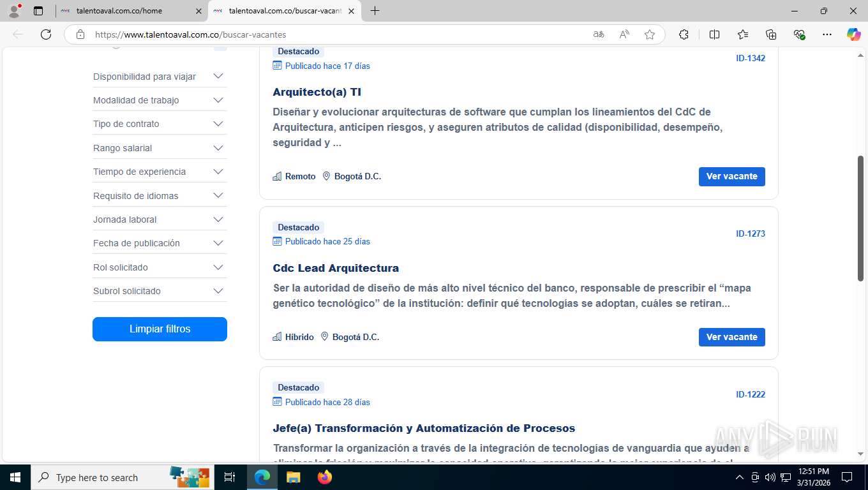The width and height of the screenshot is (868, 490).
Task: Open the Arquitecto(a) TI job title
Action: [x=317, y=92]
